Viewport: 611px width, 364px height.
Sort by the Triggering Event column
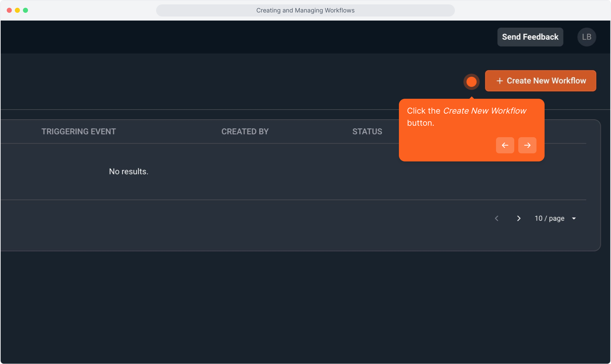coord(79,131)
